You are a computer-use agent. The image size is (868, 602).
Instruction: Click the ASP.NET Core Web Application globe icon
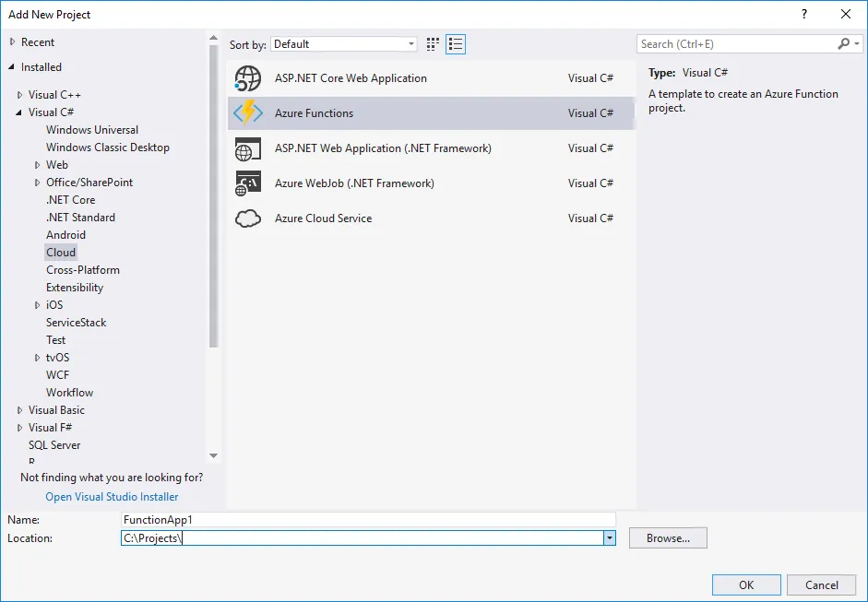point(247,78)
